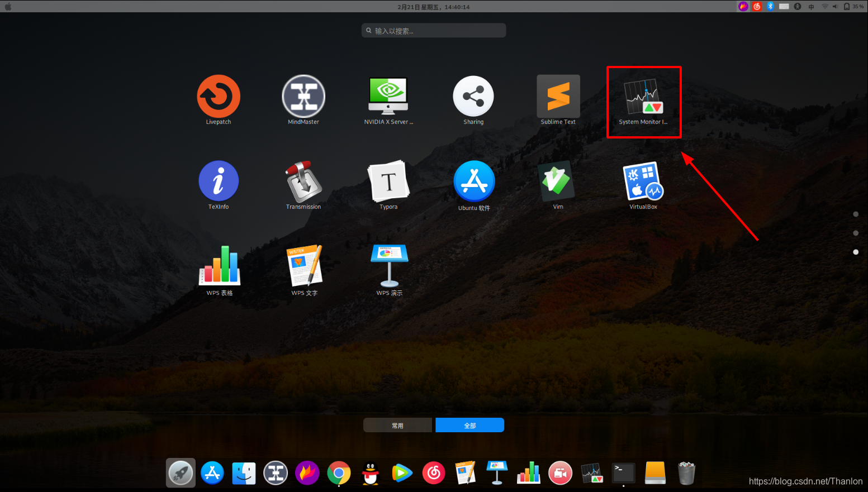Open the Trash in the dock
This screenshot has height=492, width=868.
point(686,473)
